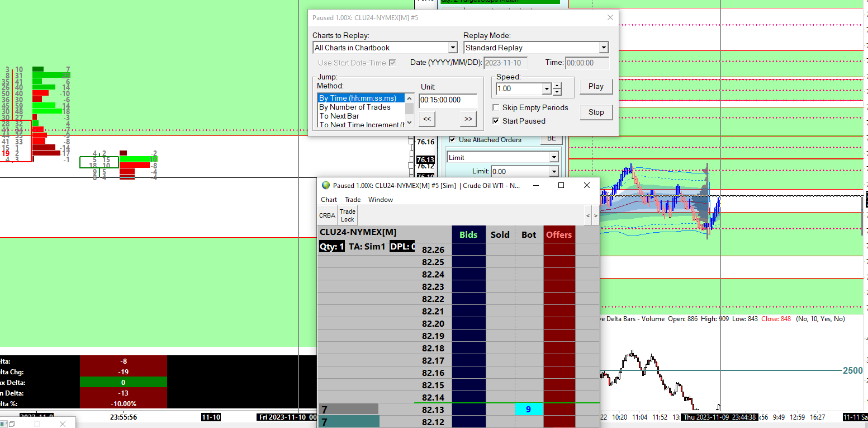Click the Bot cell showing 9 at 82.13
This screenshot has width=868, height=428.
click(529, 410)
